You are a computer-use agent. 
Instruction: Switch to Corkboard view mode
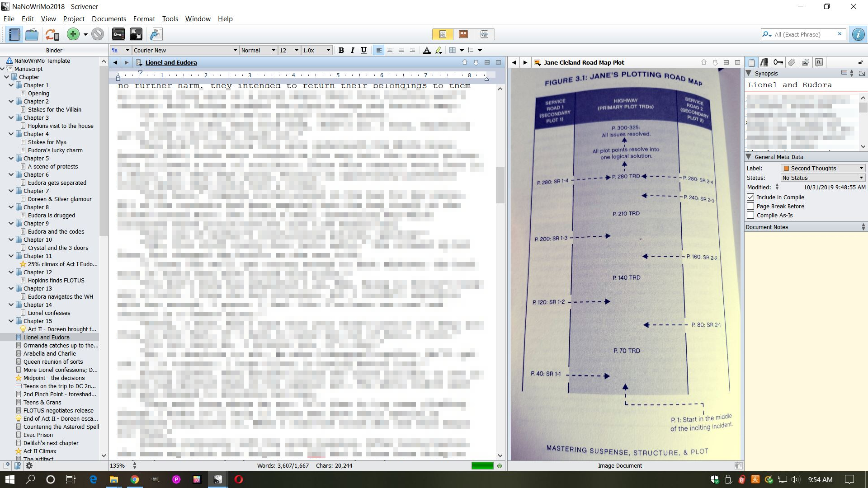pyautogui.click(x=463, y=34)
